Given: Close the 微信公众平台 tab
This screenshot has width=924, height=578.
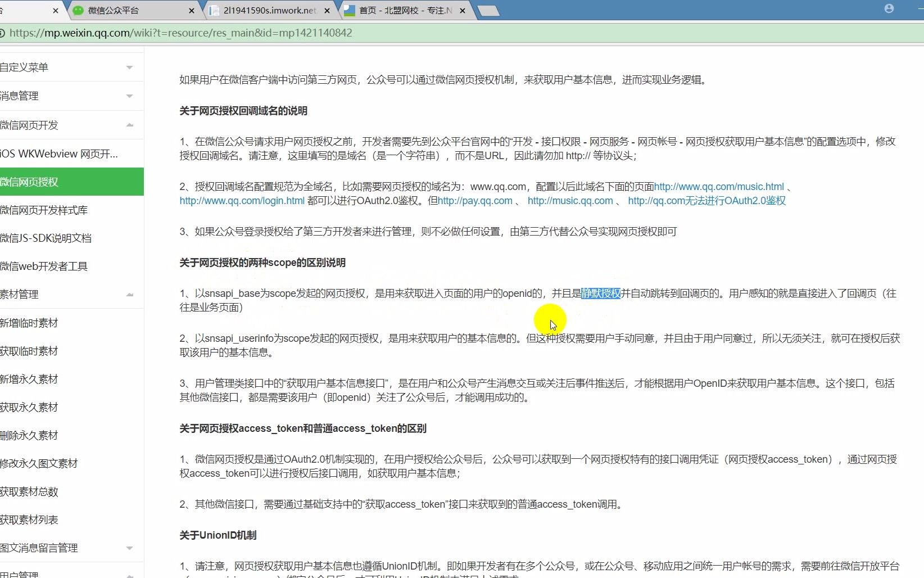Looking at the screenshot, I should click(192, 11).
